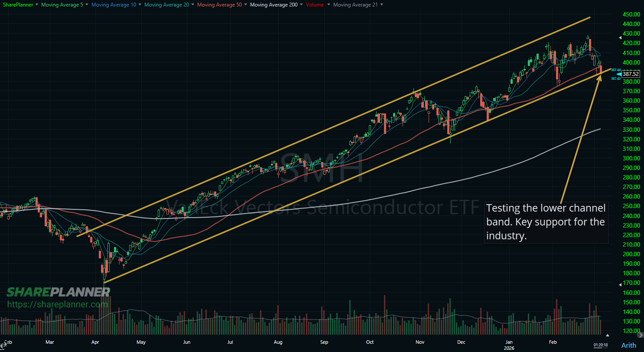Select the Moving Average 20 indicator label

pos(166,5)
